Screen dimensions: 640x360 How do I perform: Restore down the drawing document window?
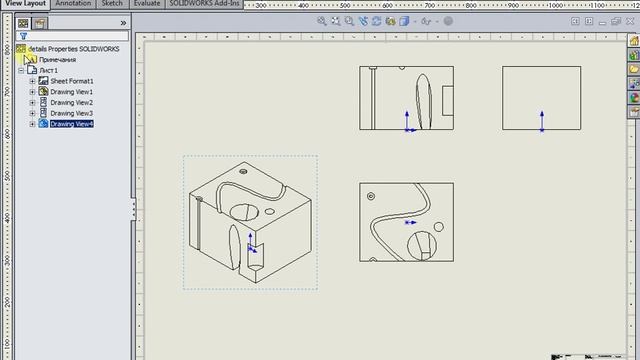pos(616,21)
